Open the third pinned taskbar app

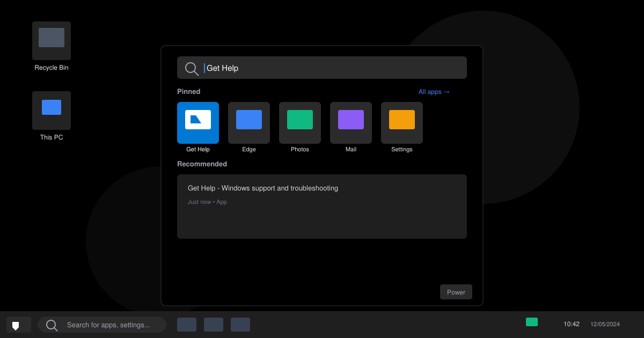240,325
